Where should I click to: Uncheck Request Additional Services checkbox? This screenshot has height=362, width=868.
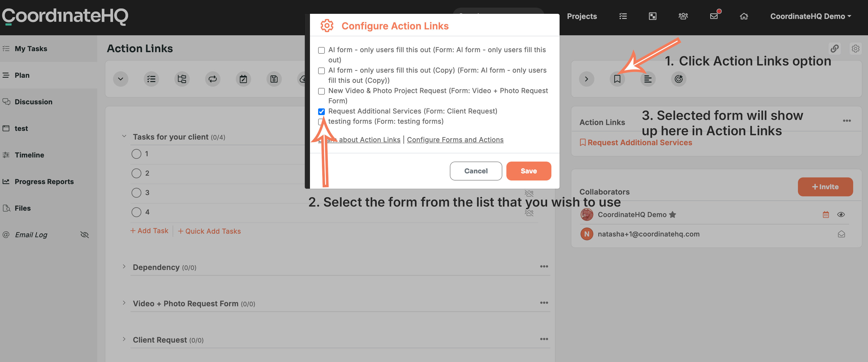point(321,111)
